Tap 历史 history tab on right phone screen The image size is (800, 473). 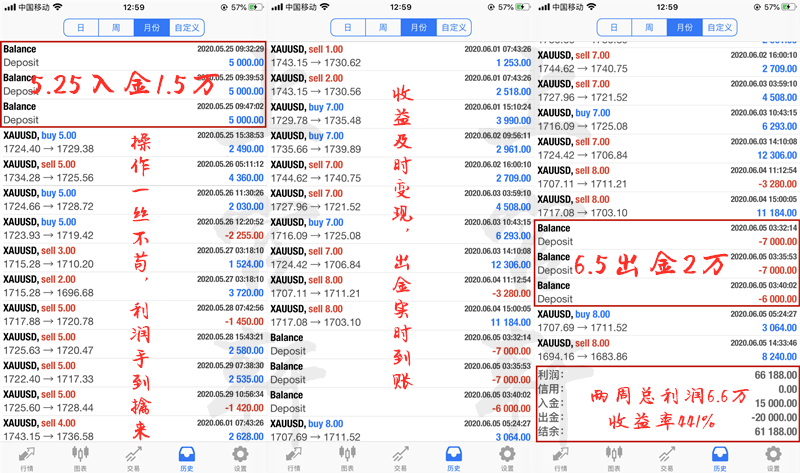pyautogui.click(x=720, y=459)
